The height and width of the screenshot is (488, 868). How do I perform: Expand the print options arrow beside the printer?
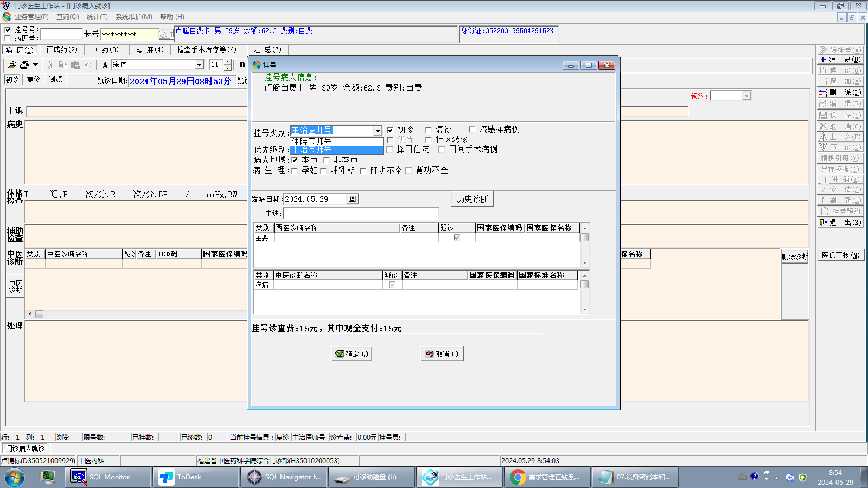click(35, 65)
